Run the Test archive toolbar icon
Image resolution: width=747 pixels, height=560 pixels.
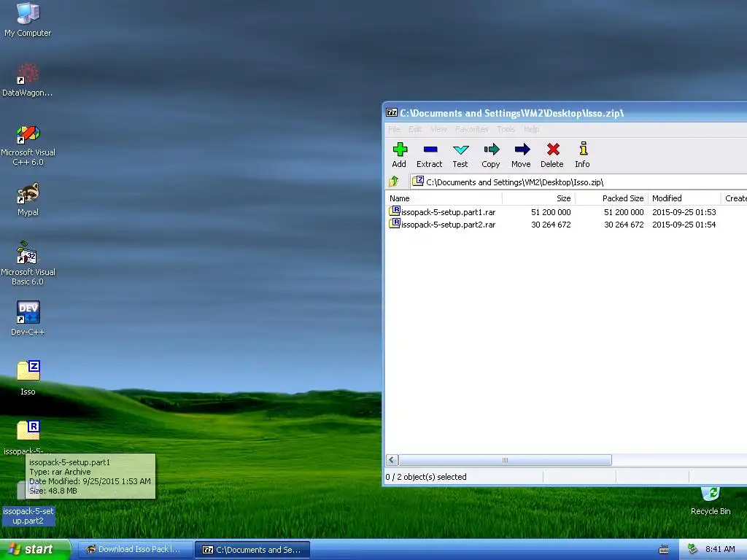point(460,155)
